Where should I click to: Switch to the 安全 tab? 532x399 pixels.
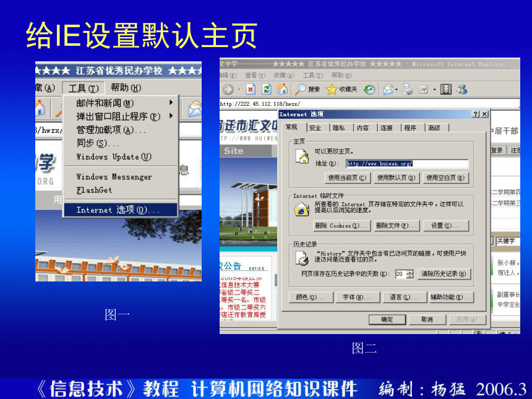(x=315, y=128)
